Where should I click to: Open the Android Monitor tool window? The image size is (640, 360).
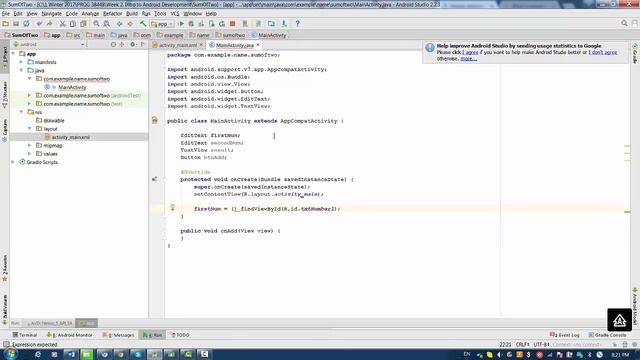point(69,335)
